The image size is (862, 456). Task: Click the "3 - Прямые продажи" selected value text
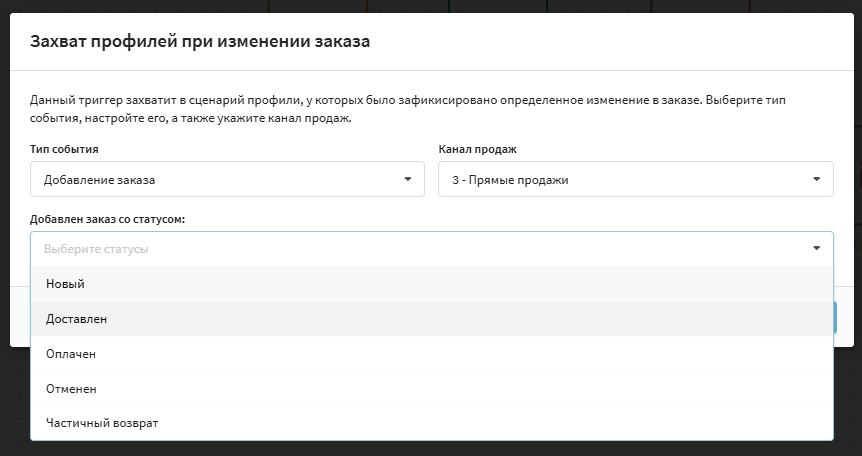coord(510,180)
